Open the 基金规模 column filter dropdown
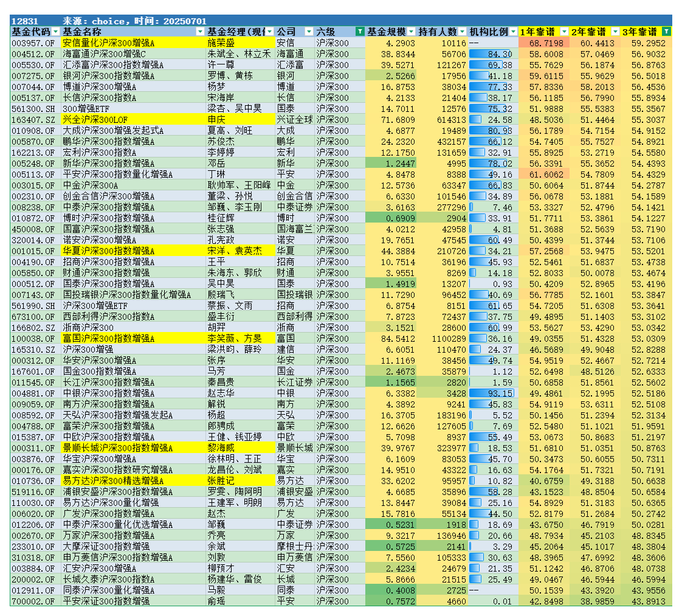Screen dimensions: 682x616 pyautogui.click(x=411, y=32)
